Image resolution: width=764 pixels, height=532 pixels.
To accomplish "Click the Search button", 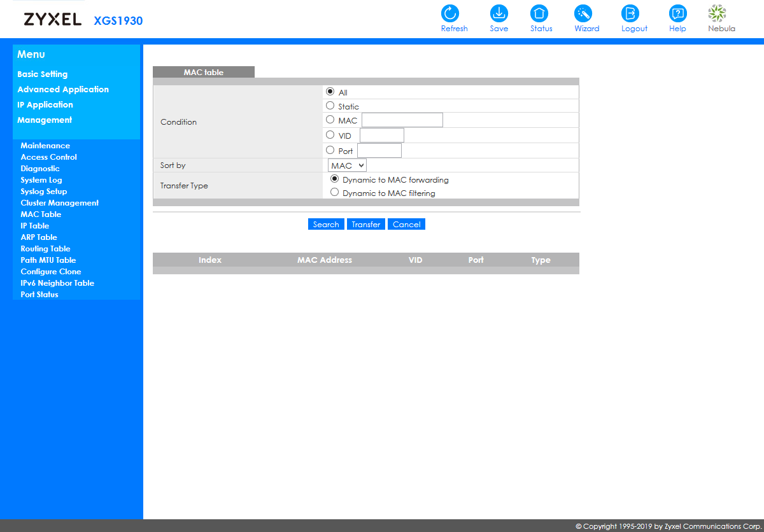I will coord(326,225).
